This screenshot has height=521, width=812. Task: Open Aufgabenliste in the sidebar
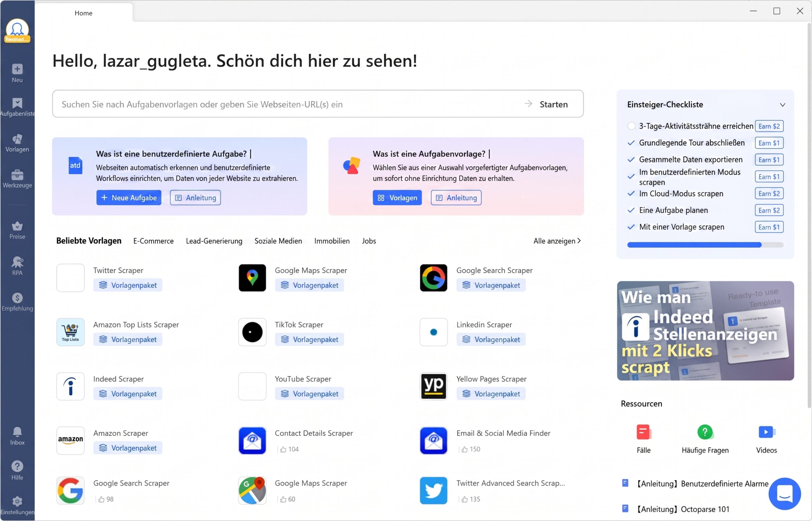(17, 107)
